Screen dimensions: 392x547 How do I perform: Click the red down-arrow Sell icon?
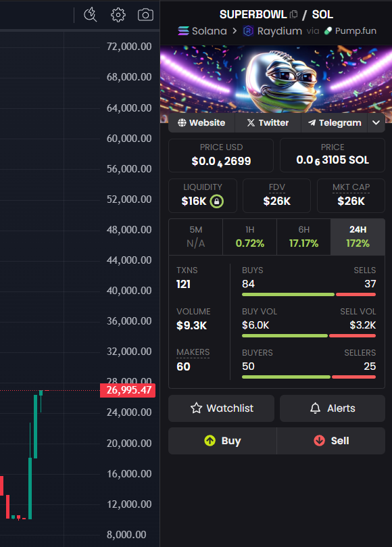pos(319,441)
